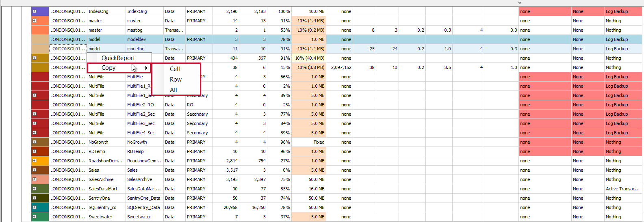
Task: Select All in the Copy submenu
Action: tap(173, 90)
